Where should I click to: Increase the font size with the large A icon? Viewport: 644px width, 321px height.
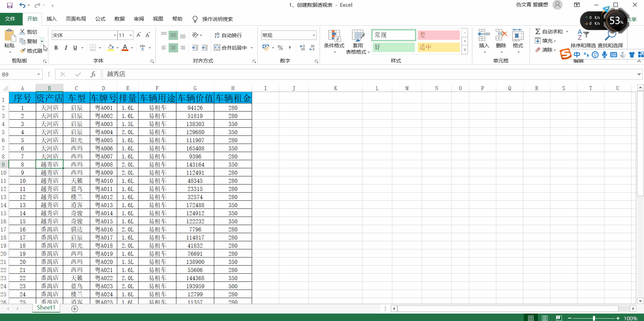139,35
